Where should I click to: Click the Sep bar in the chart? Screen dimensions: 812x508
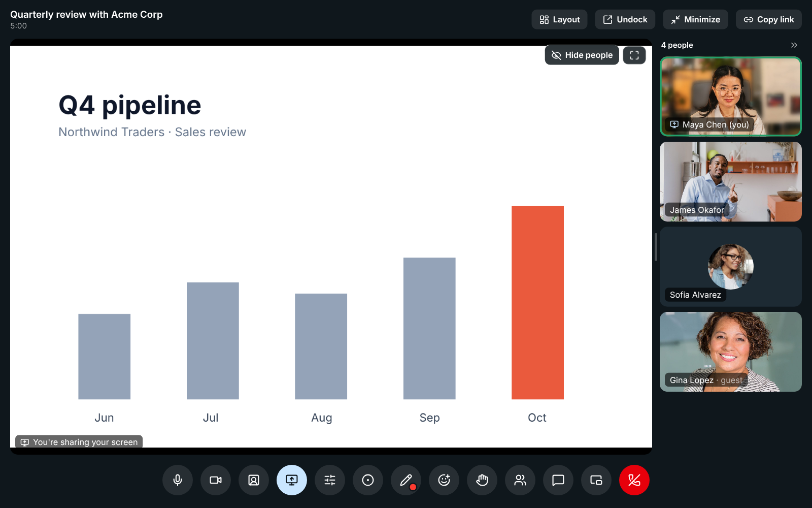[x=429, y=328]
